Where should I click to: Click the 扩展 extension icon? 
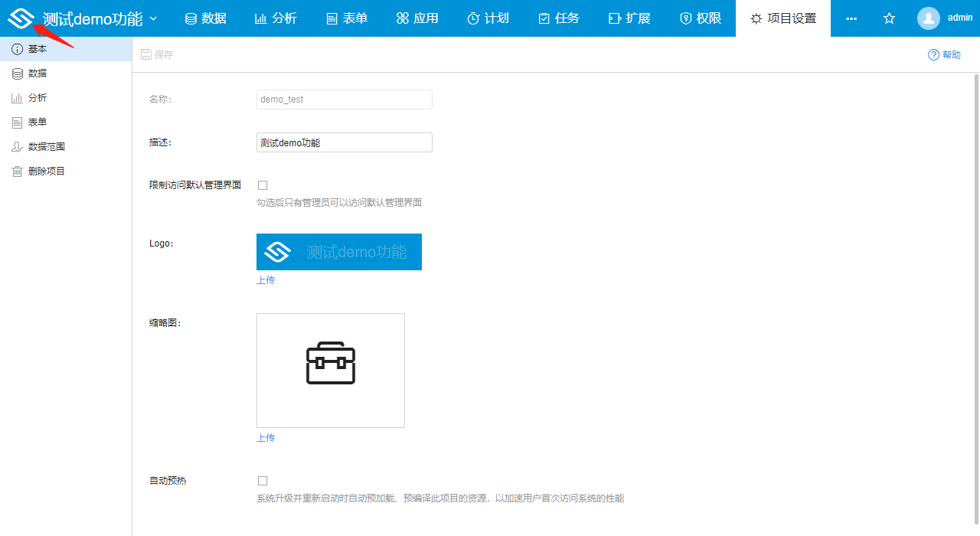pyautogui.click(x=615, y=18)
